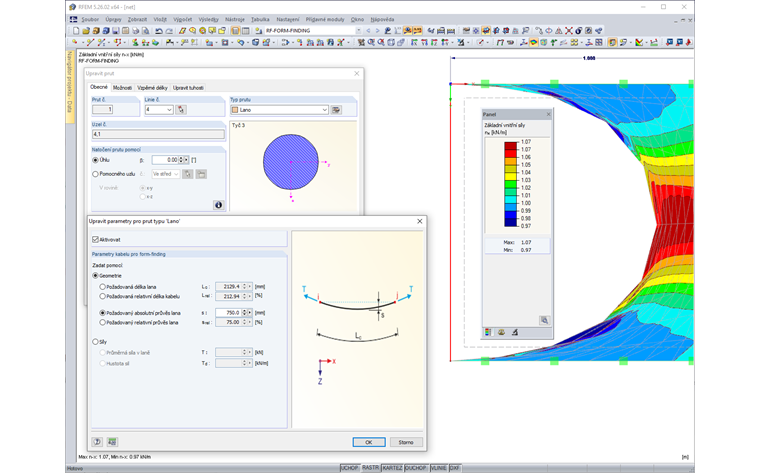Click the Uzel č. field showing 4,1
The image size is (760, 473).
(158, 134)
